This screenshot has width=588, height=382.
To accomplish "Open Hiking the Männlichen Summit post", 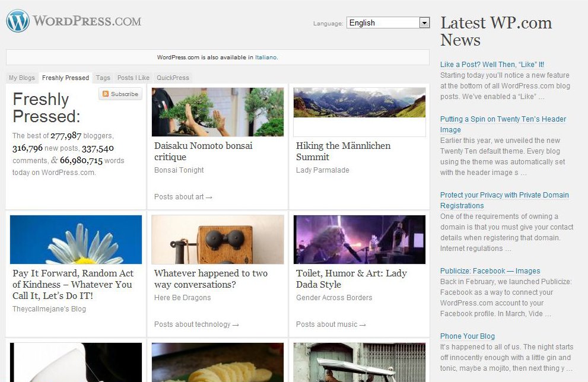I will tap(343, 151).
